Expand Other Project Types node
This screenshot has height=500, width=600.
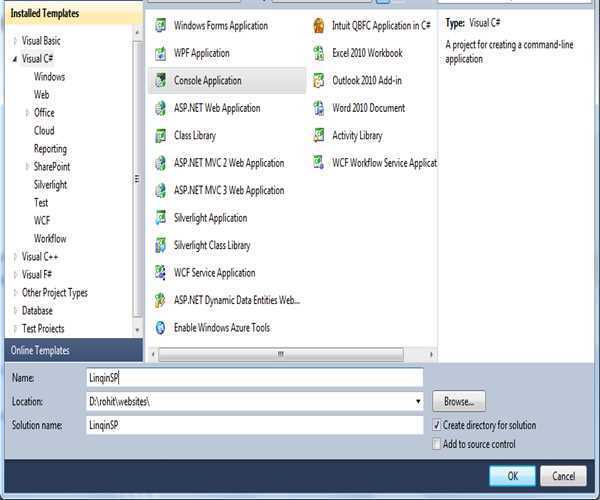pyautogui.click(x=15, y=293)
